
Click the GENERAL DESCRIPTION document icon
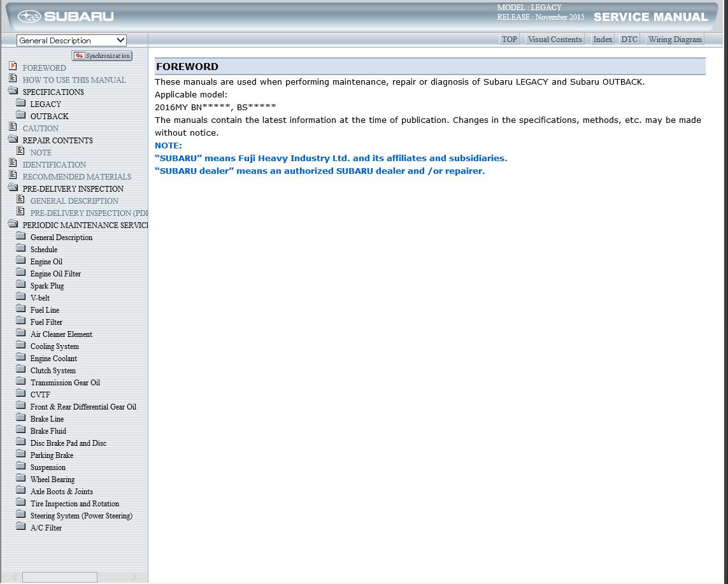20,199
